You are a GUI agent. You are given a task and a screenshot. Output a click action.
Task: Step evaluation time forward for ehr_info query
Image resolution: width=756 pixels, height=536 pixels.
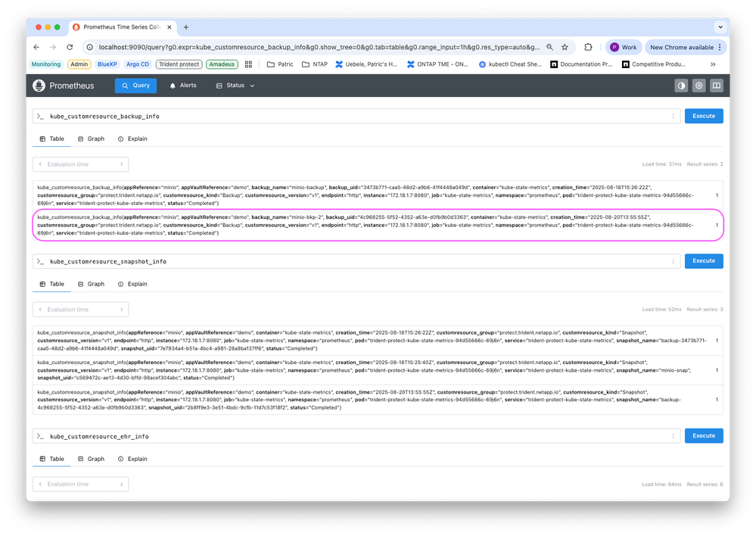click(x=122, y=485)
